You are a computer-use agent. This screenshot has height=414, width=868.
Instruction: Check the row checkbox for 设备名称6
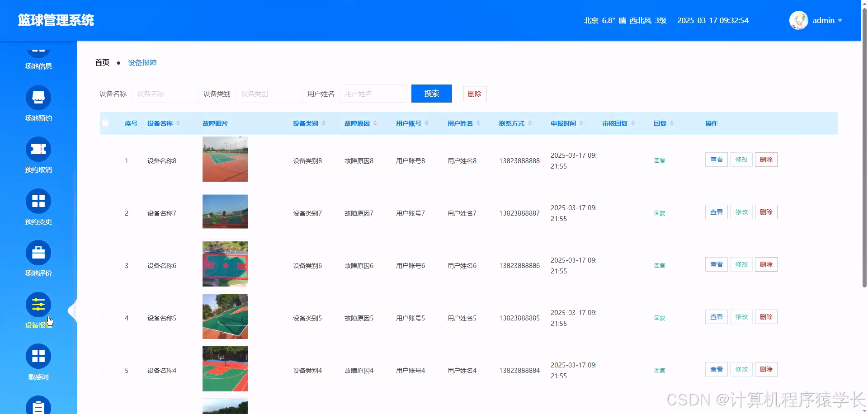tap(105, 265)
